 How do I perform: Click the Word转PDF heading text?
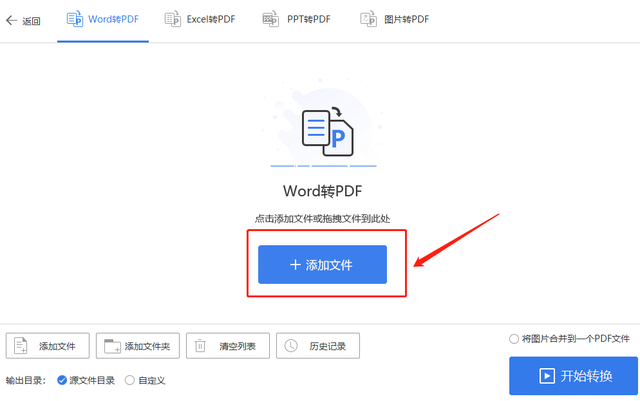pyautogui.click(x=322, y=191)
